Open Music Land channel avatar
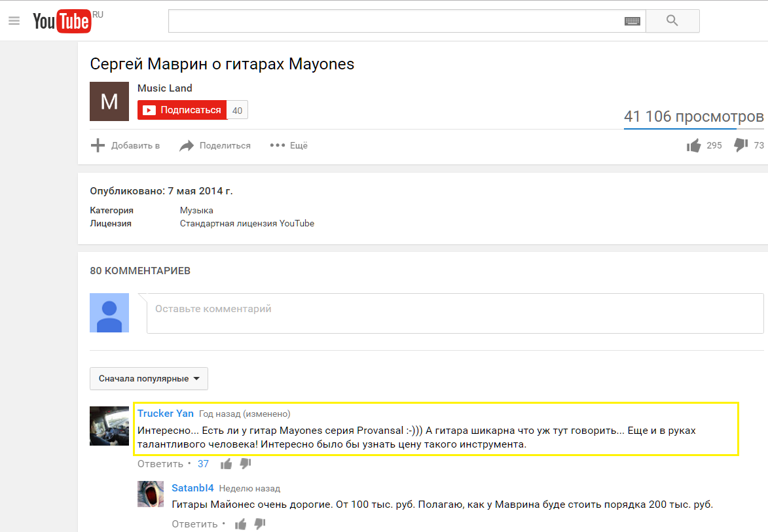768x532 pixels. pos(109,101)
